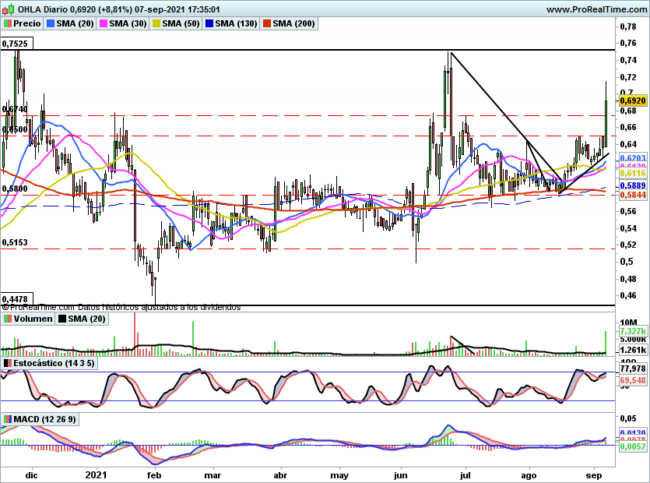Screen dimensions: 650x483
Task: Click the Precio candle icon in the legend
Action: pyautogui.click(x=7, y=24)
